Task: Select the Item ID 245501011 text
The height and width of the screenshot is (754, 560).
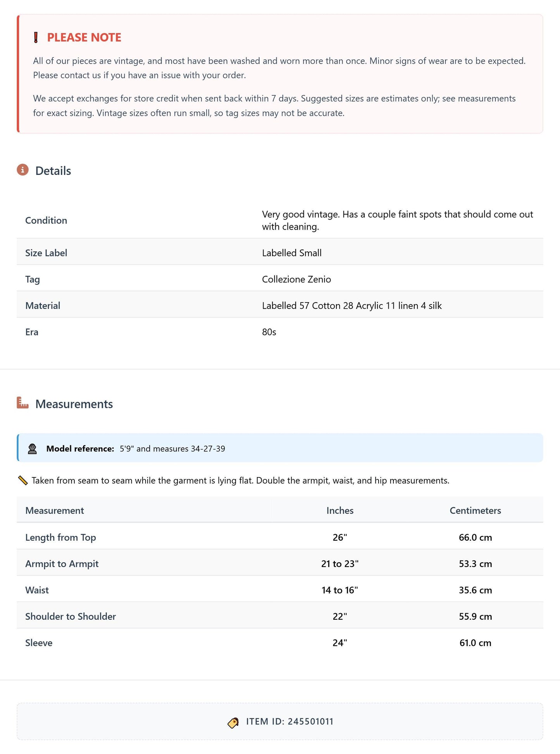Action: pyautogui.click(x=289, y=721)
